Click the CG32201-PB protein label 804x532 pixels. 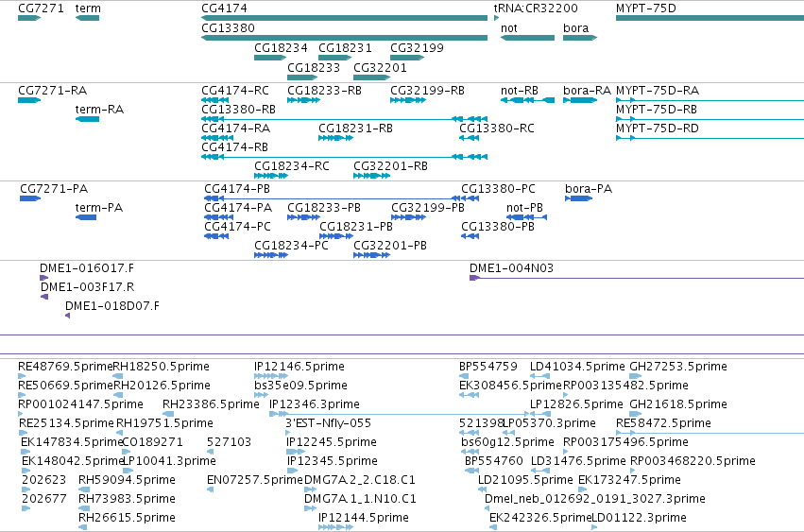click(389, 246)
